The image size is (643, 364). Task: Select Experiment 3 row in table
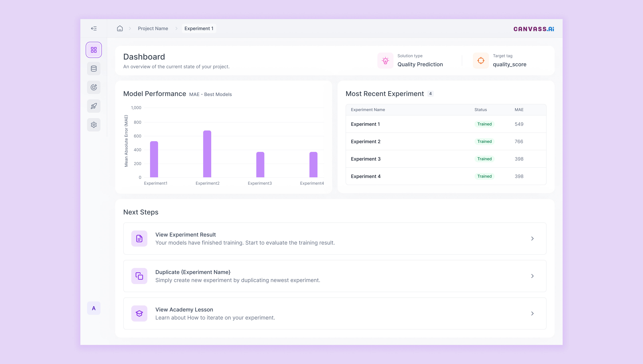tap(366, 159)
